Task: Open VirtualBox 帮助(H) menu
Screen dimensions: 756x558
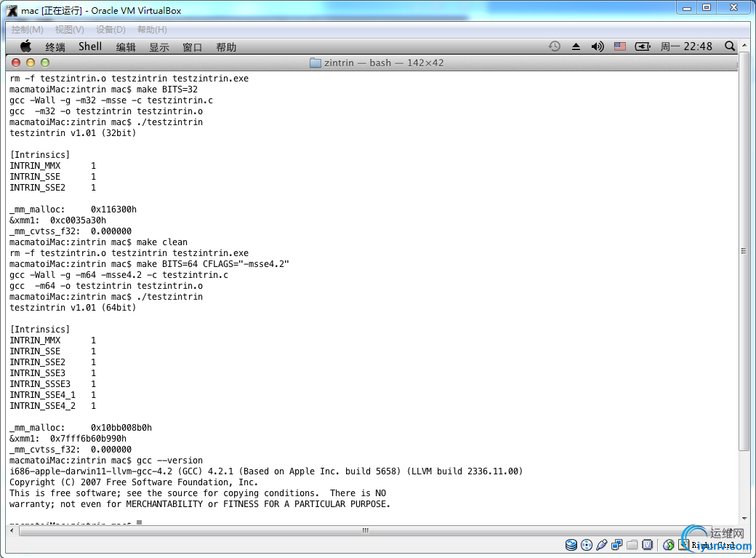Action: click(x=152, y=29)
